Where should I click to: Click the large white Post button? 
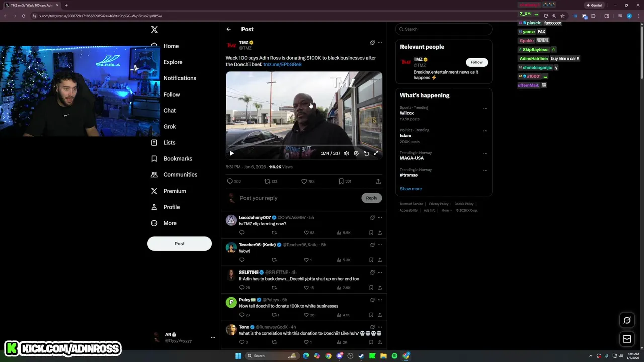click(180, 243)
